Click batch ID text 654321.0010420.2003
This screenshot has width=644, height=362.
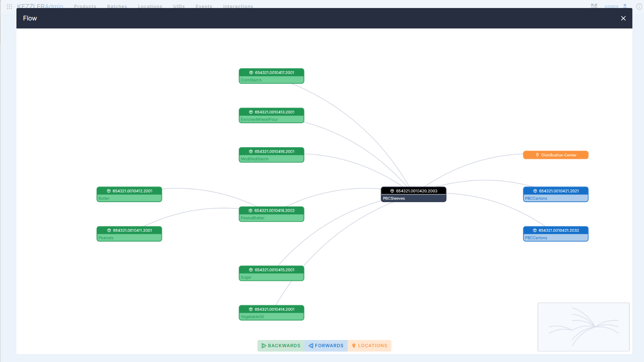pos(417,191)
